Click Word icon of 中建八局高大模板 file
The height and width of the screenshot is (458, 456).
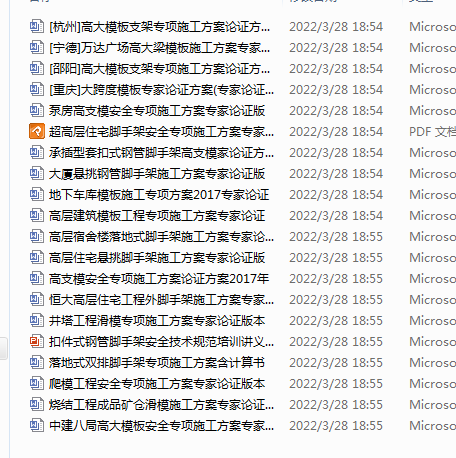coord(37,425)
